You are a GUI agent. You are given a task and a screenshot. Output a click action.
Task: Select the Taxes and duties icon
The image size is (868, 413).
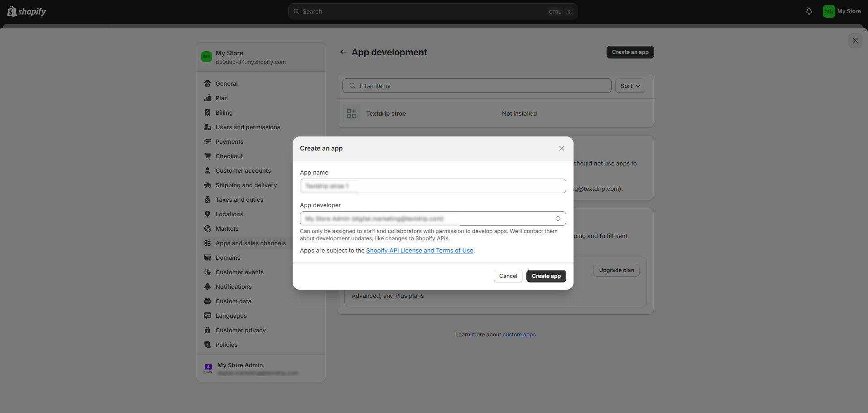[x=208, y=199]
